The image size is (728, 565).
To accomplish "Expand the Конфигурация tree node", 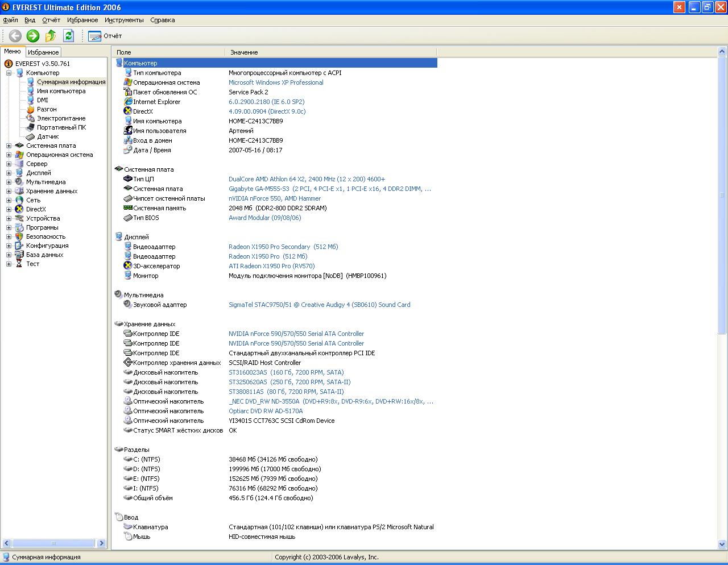I will [x=9, y=246].
